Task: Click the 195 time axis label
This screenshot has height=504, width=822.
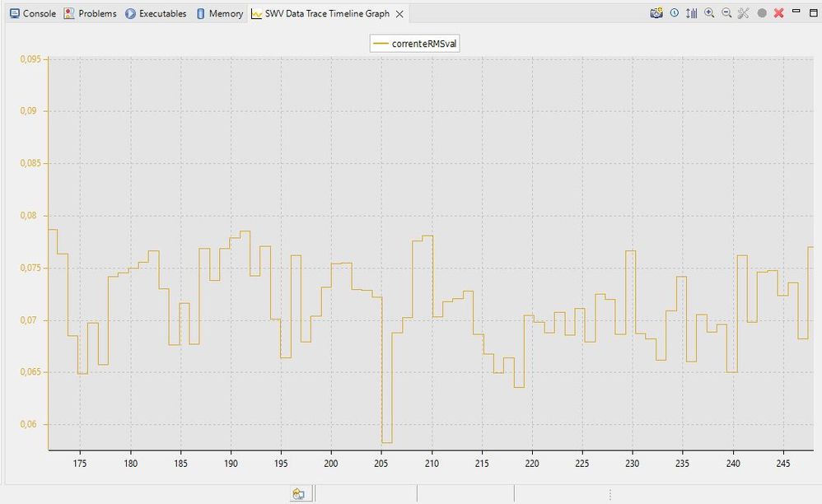Action: point(281,464)
